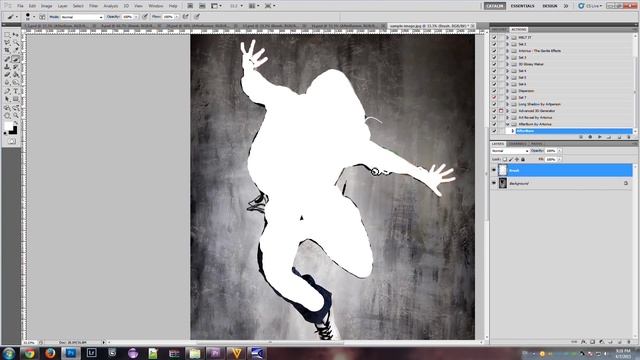The width and height of the screenshot is (640, 360).
Task: Open Google Chrome from the taskbar
Action: (x=29, y=353)
